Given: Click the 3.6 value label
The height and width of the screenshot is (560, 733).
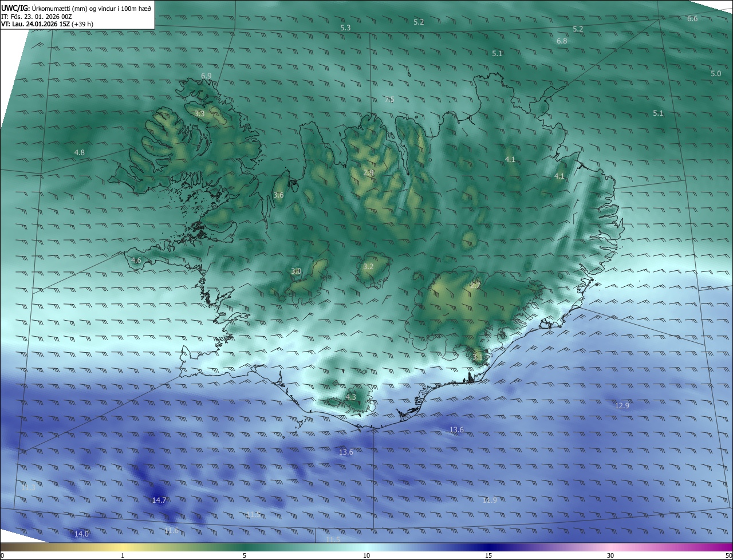Looking at the screenshot, I should coord(278,195).
